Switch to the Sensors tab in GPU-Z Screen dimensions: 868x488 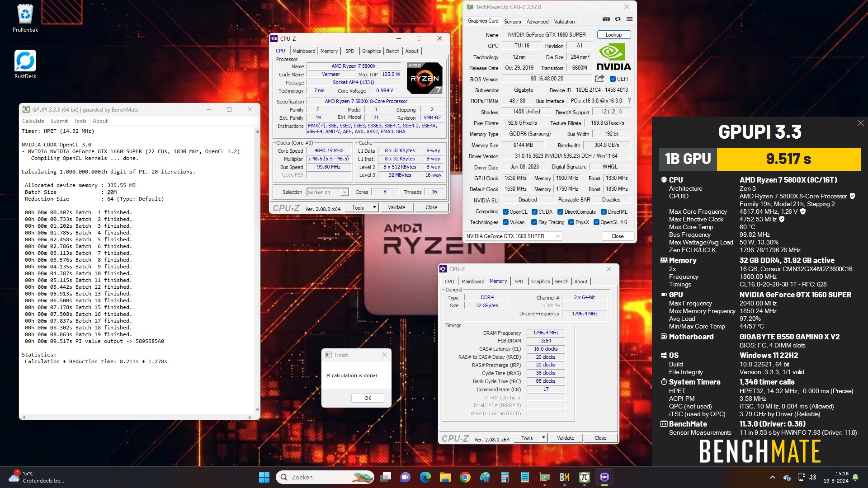pos(512,21)
